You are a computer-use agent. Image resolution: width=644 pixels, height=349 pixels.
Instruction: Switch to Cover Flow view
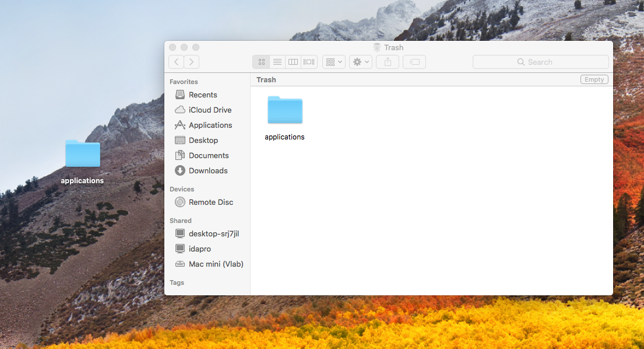pos(309,62)
